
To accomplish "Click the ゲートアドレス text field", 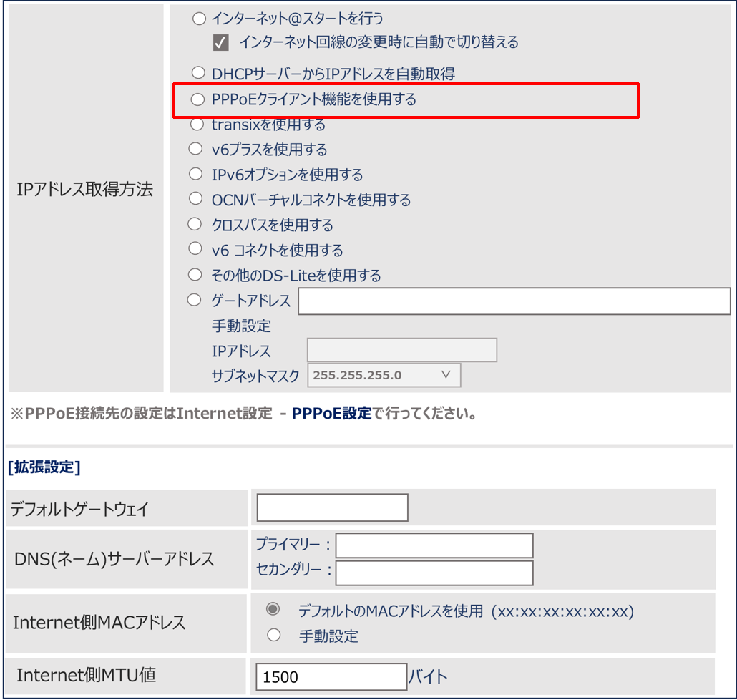I will pos(514,301).
